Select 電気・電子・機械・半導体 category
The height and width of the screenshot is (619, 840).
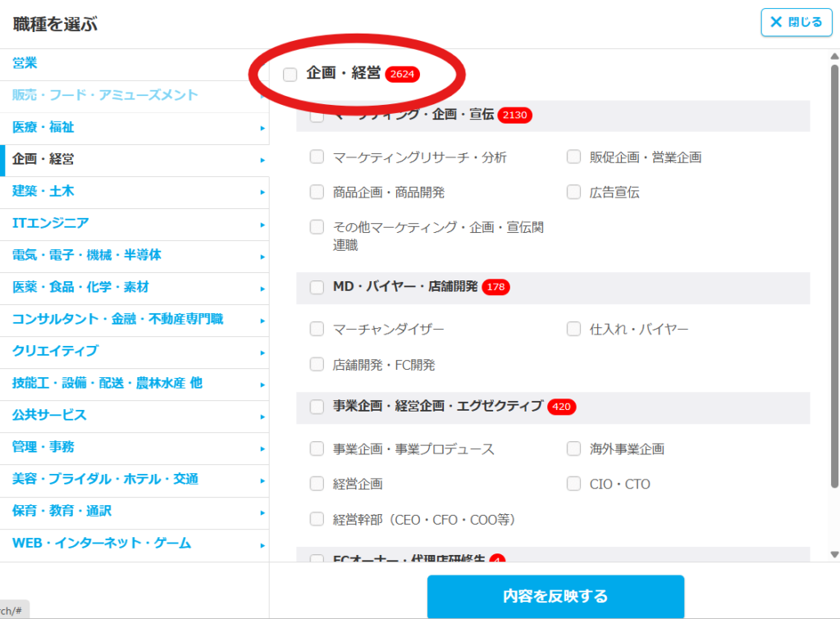pos(86,255)
